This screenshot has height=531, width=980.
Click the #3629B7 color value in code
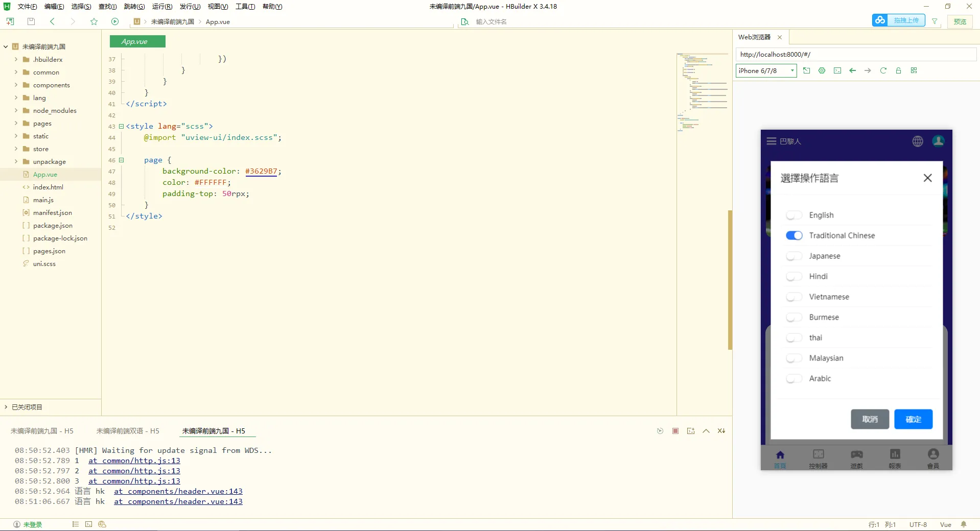tap(261, 171)
